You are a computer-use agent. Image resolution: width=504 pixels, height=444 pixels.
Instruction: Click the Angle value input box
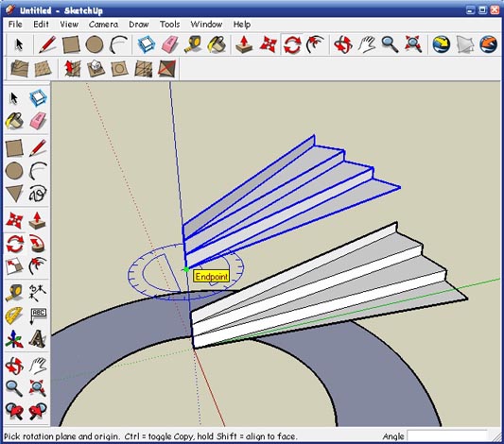pyautogui.click(x=447, y=436)
